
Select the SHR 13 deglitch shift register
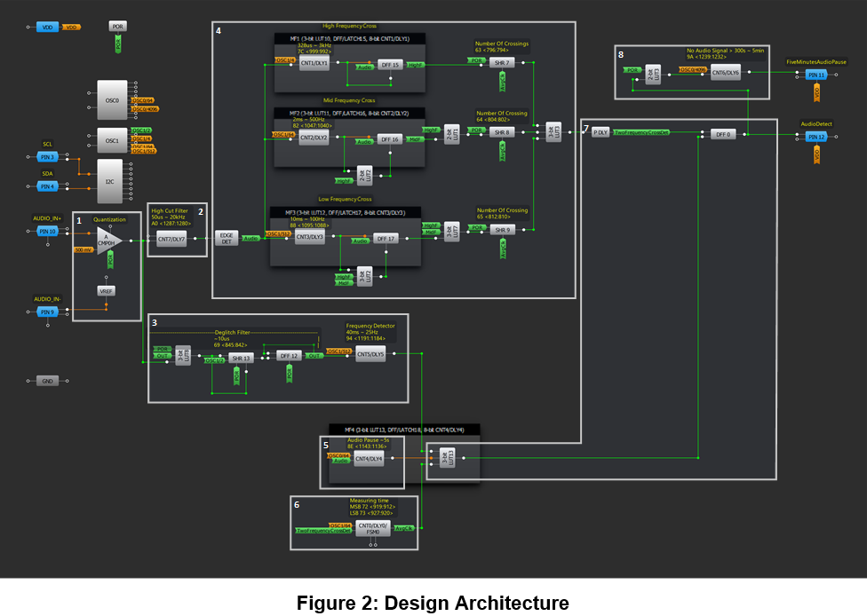pyautogui.click(x=241, y=358)
